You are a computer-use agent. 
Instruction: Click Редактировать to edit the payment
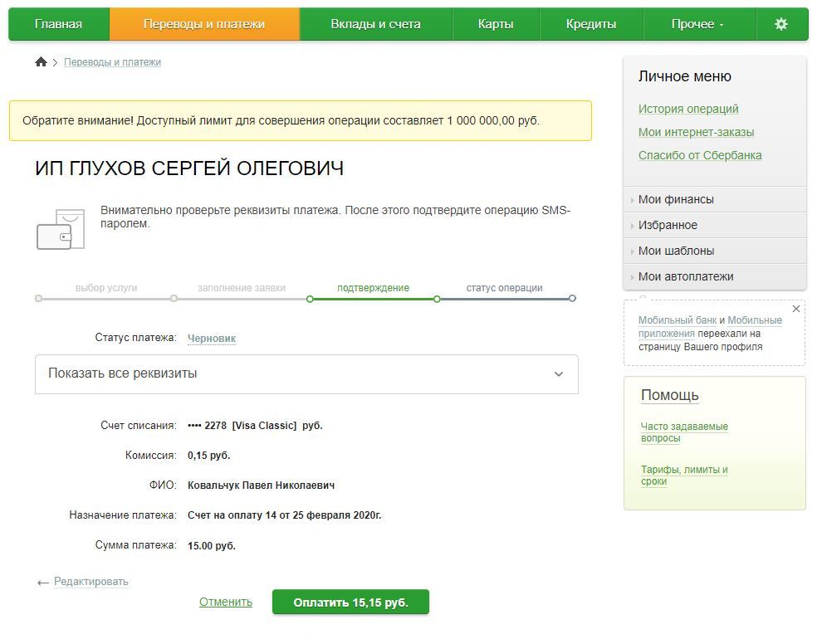(x=91, y=582)
